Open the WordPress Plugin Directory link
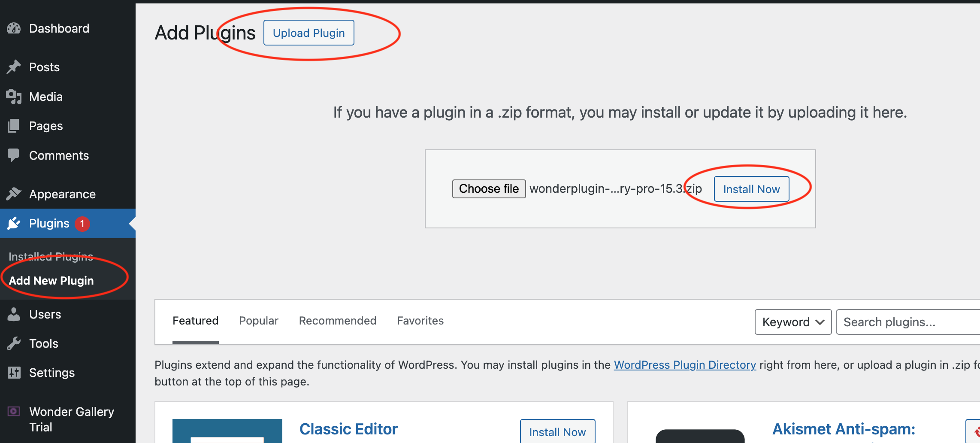 (x=685, y=365)
